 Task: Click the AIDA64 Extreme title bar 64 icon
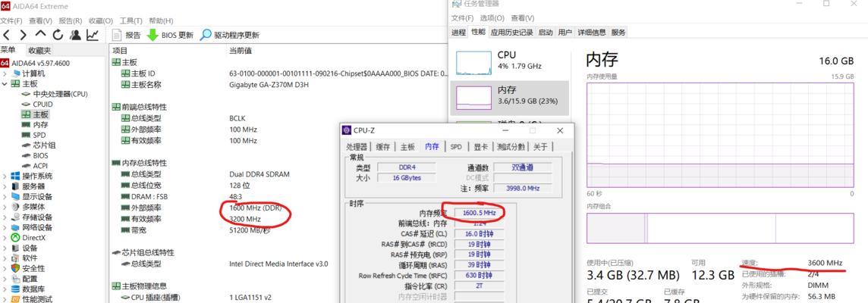tap(5, 6)
